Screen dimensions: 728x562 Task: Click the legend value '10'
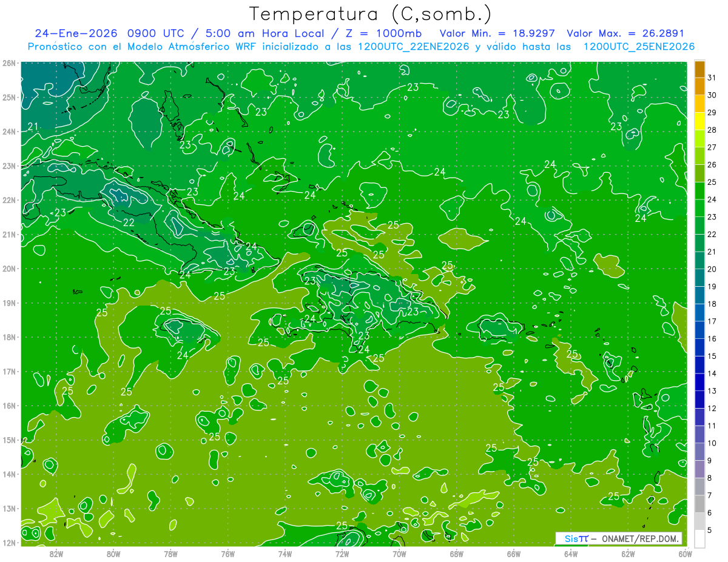pos(712,443)
